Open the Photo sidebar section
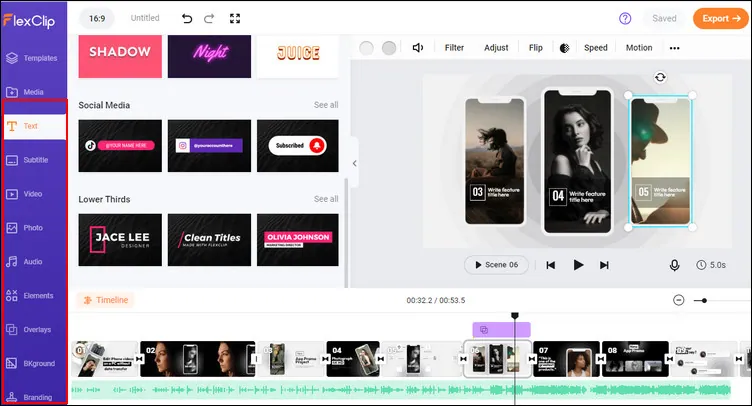 point(24,228)
